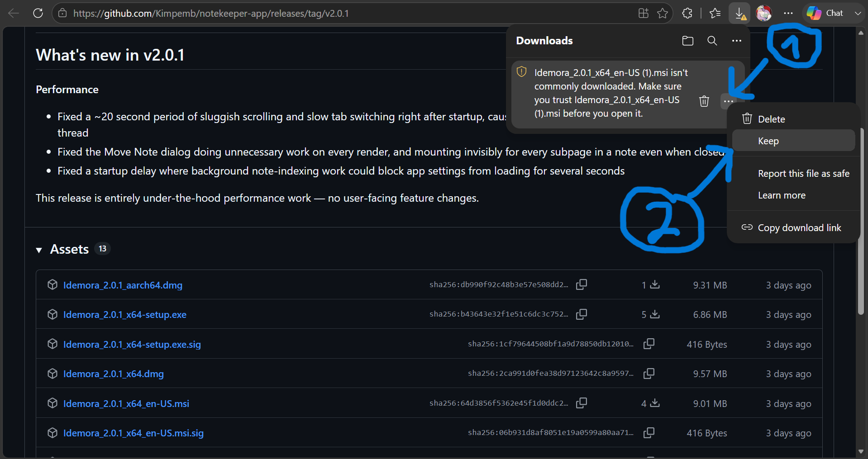Viewport: 868px width, 459px height.
Task: Expand the chevron next to Copilot Chat
Action: pos(858,13)
